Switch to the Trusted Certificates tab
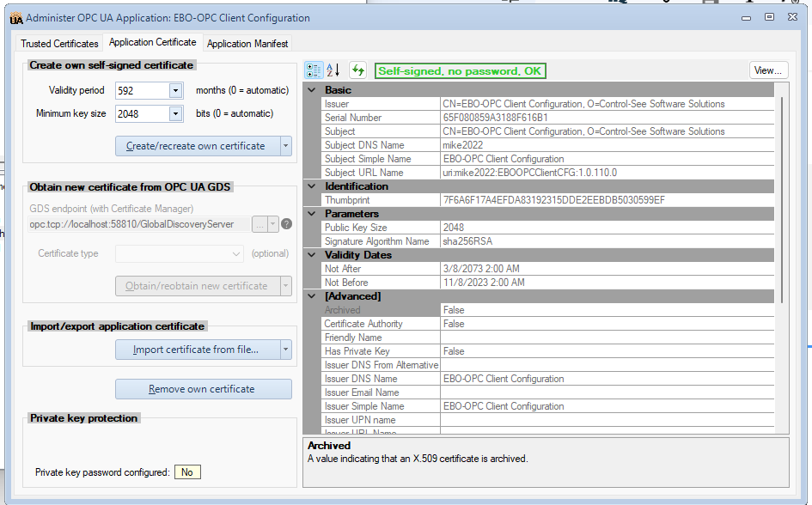812x505 pixels. point(59,44)
